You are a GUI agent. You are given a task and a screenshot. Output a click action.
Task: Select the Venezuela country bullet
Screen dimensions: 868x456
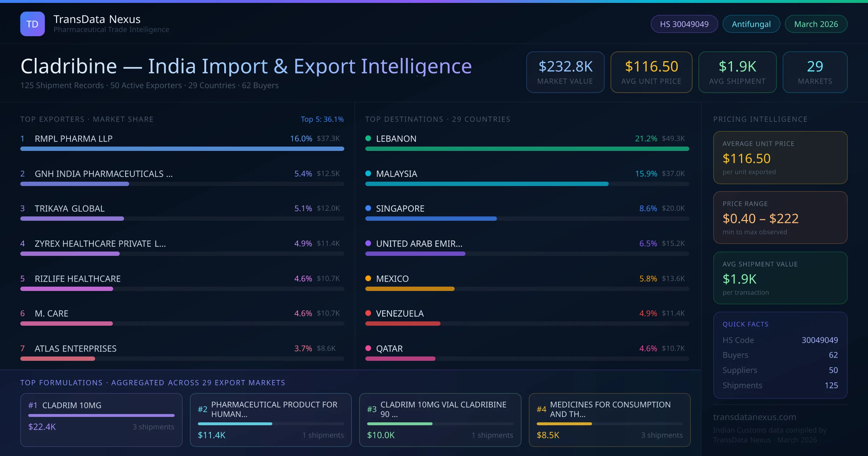368,313
